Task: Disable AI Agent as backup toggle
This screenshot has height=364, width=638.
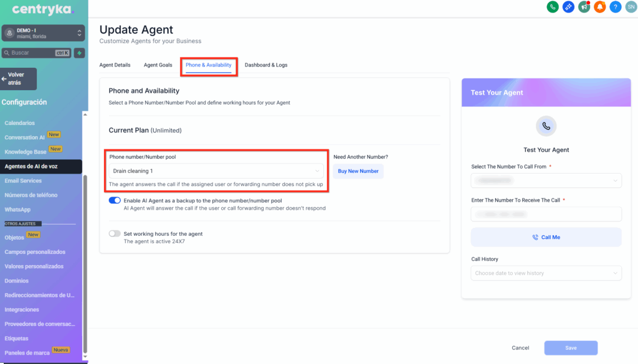Action: point(115,201)
